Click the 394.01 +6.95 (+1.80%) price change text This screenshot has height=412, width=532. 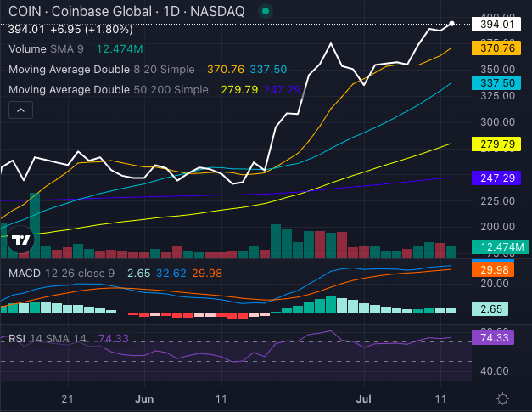point(70,30)
